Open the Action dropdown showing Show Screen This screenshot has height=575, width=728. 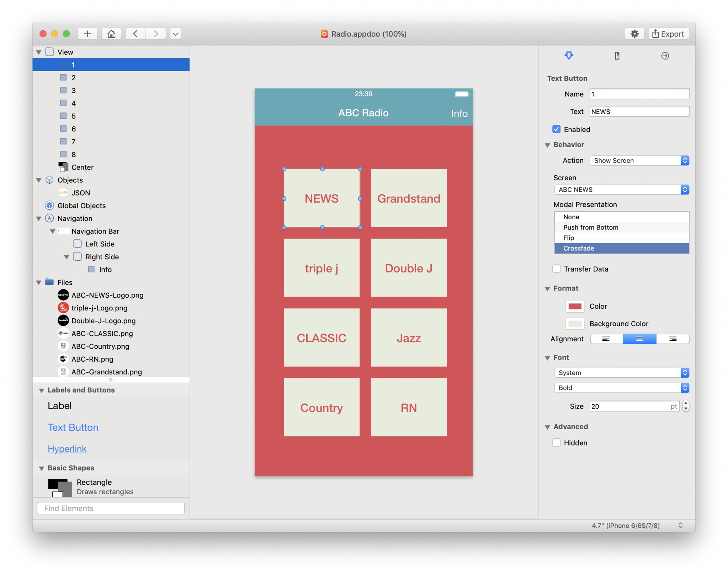638,160
